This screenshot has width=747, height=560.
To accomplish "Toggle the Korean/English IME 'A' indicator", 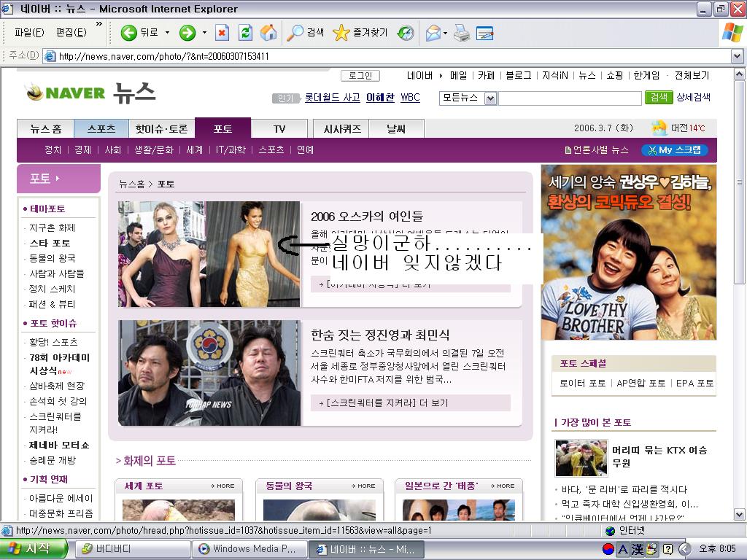I will pos(622,549).
